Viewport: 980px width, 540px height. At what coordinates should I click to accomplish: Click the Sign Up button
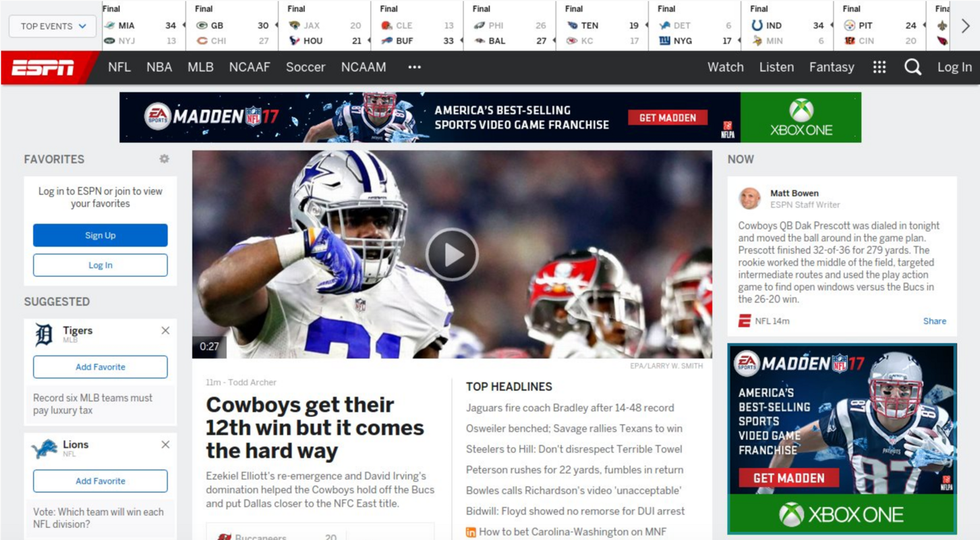(x=100, y=235)
